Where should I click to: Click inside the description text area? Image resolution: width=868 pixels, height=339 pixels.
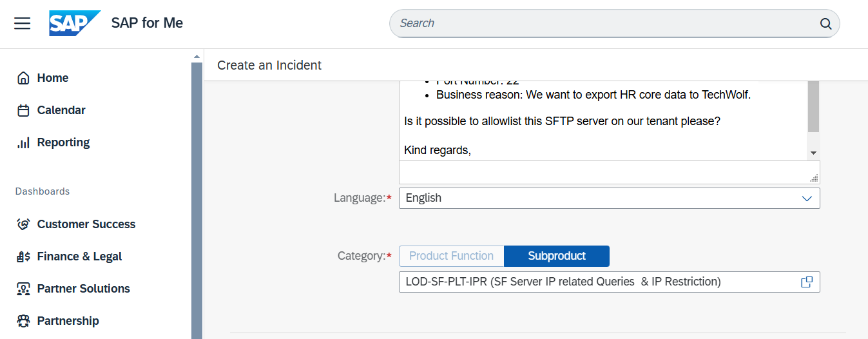[603, 121]
